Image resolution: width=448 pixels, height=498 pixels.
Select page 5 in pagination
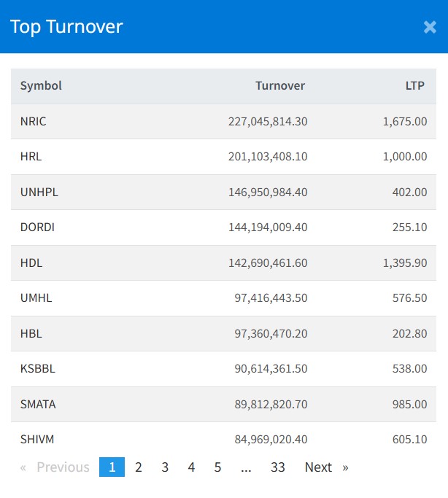217,467
